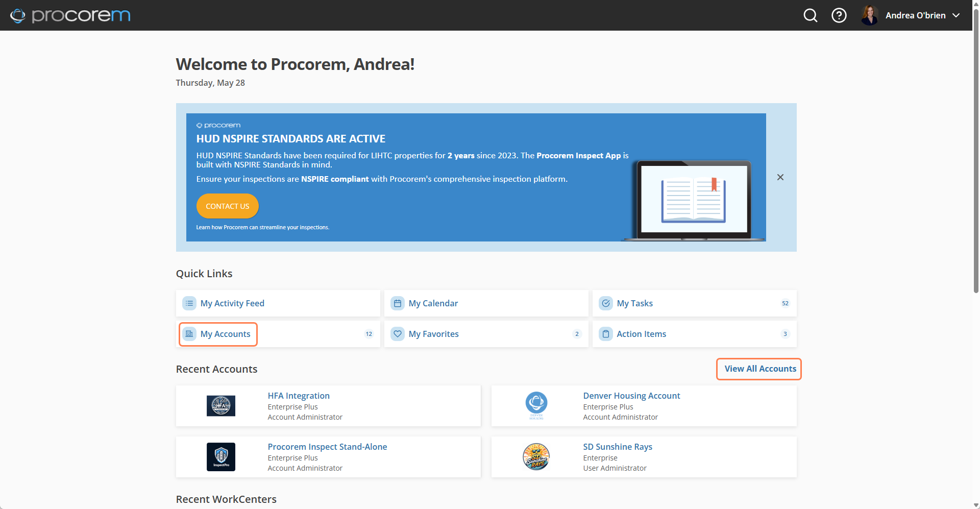Click the Procorem logo in the header
Screen dimensions: 980x509
70,15
